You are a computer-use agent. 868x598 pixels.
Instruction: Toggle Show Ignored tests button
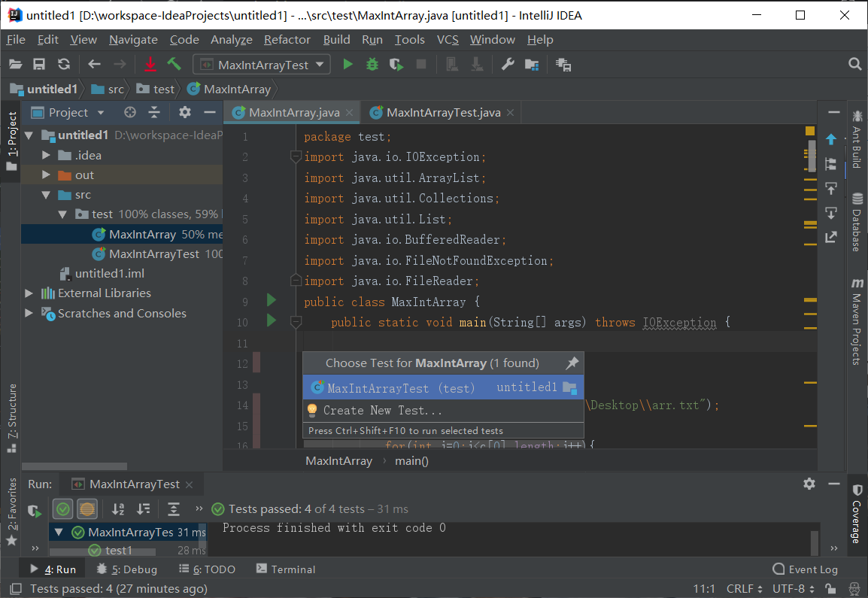click(x=87, y=508)
